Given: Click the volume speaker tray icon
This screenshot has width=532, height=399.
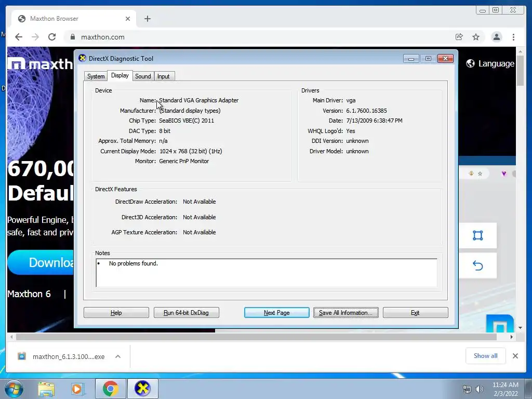Looking at the screenshot, I should (480, 389).
